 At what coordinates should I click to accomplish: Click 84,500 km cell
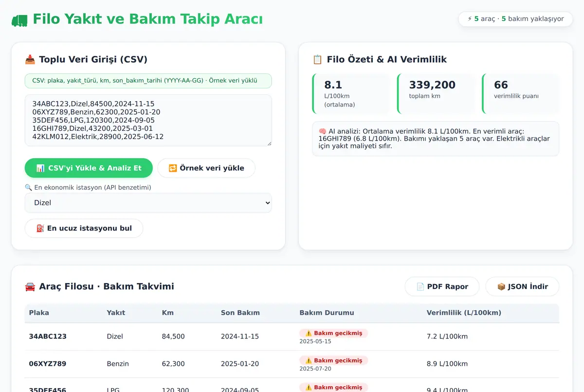(x=173, y=337)
